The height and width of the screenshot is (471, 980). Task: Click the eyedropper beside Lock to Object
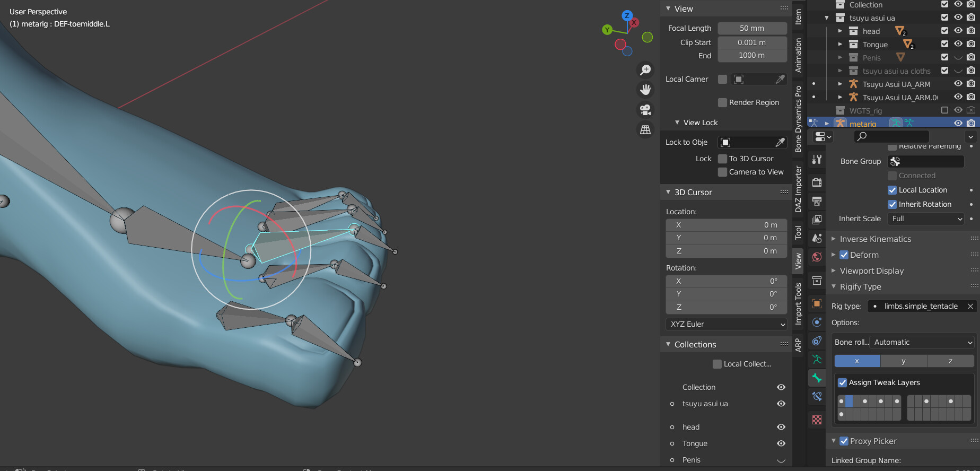point(780,142)
